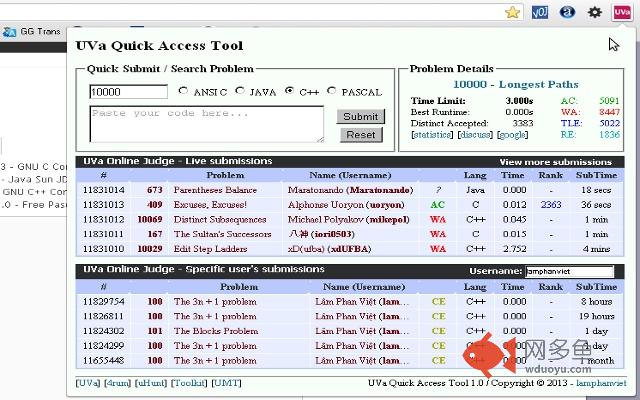Click problem number 101

[x=155, y=331]
